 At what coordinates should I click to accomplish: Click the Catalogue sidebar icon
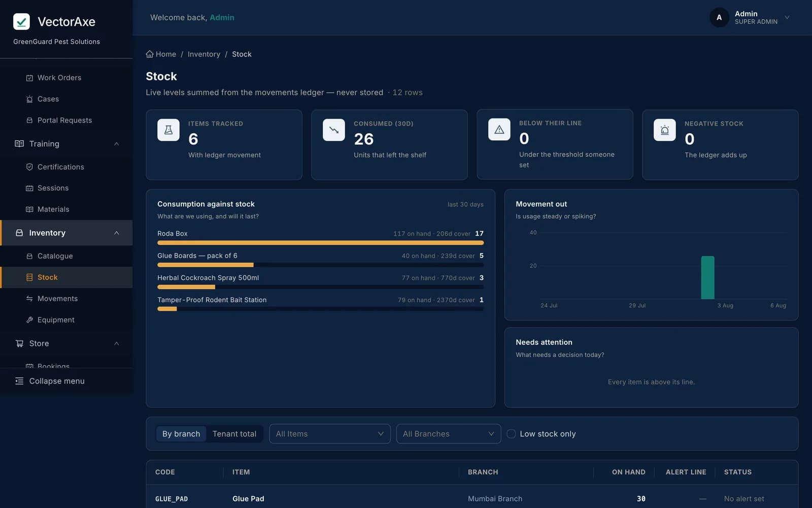[x=29, y=256]
